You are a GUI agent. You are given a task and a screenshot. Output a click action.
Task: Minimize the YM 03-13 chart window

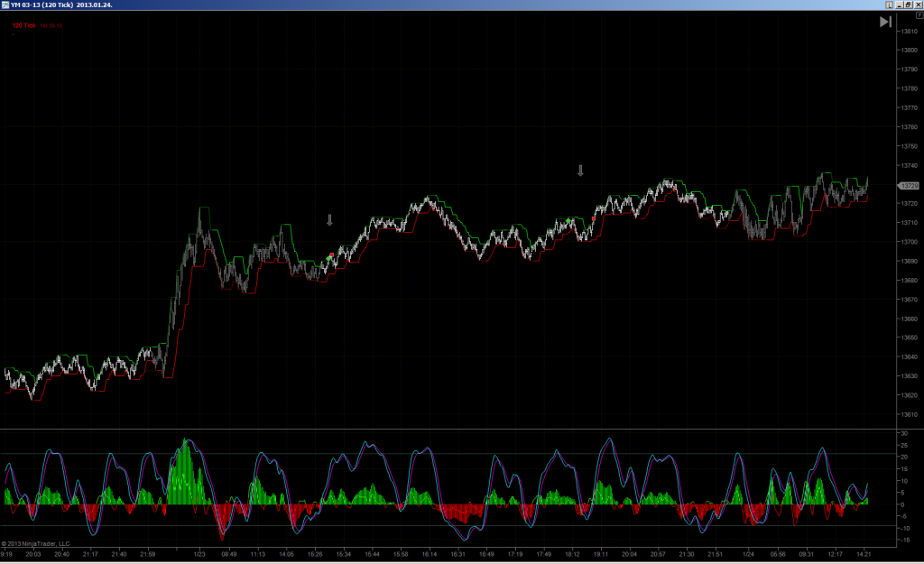tap(900, 5)
